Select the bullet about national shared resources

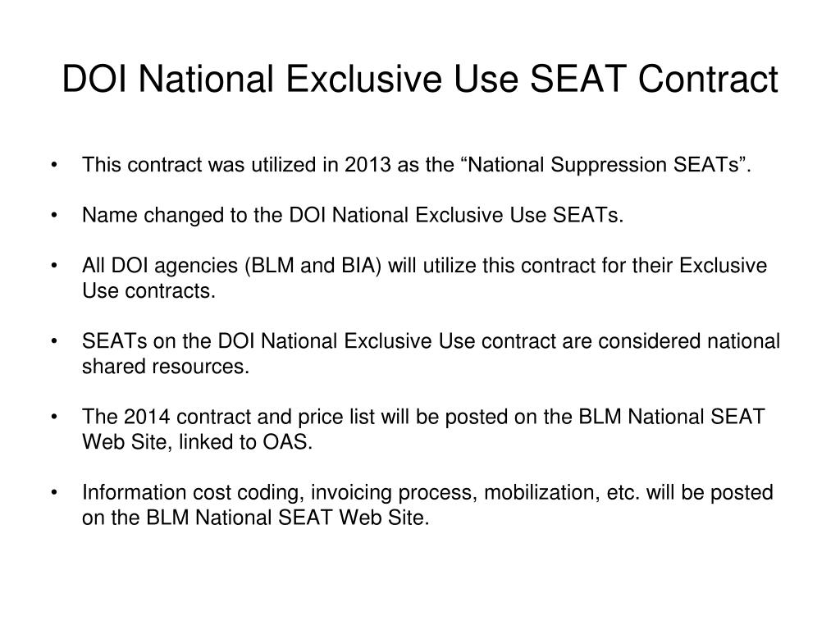click(431, 354)
